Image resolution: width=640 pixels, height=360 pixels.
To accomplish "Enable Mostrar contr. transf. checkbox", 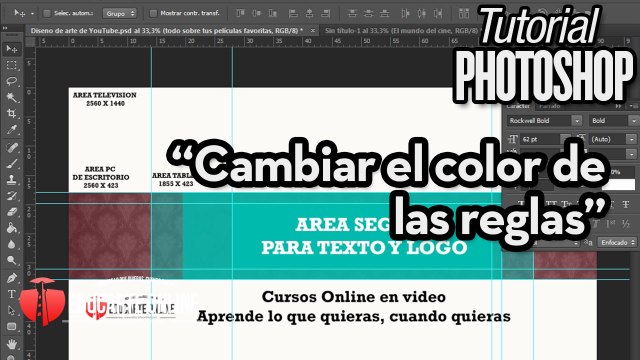I will pyautogui.click(x=153, y=13).
